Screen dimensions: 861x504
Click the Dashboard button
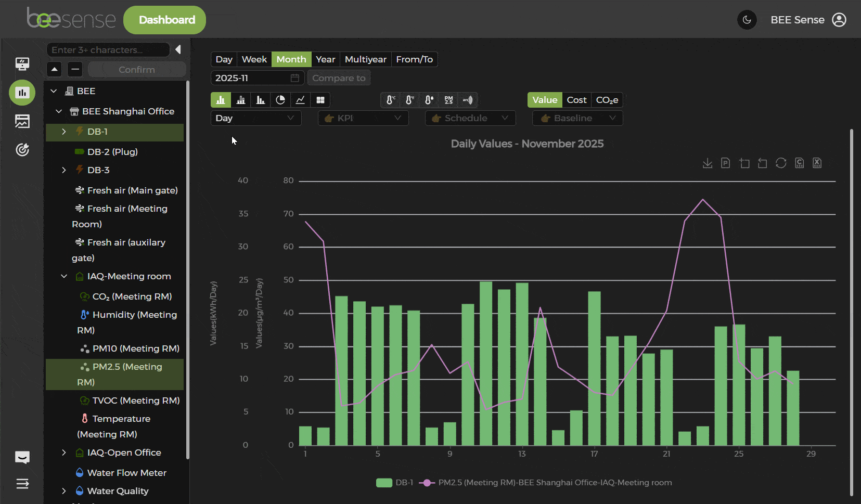pyautogui.click(x=164, y=20)
